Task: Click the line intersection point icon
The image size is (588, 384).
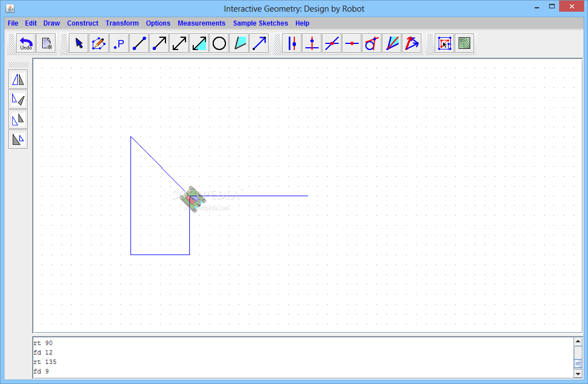Action: pos(332,43)
